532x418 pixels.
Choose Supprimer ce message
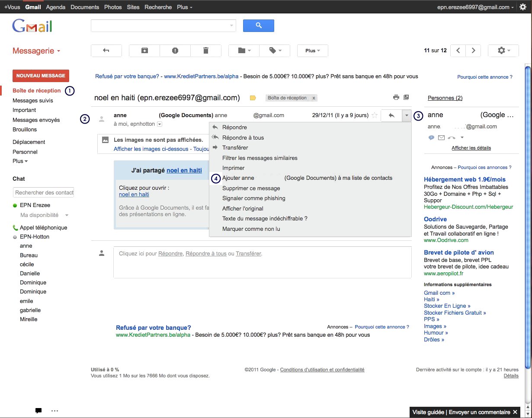(310, 188)
